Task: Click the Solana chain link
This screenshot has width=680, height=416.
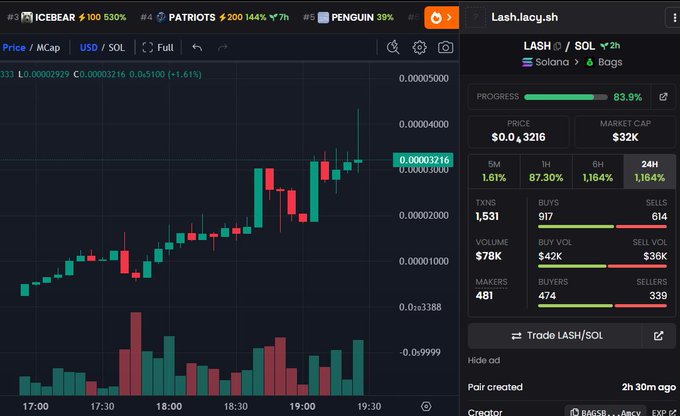Action: 546,62
